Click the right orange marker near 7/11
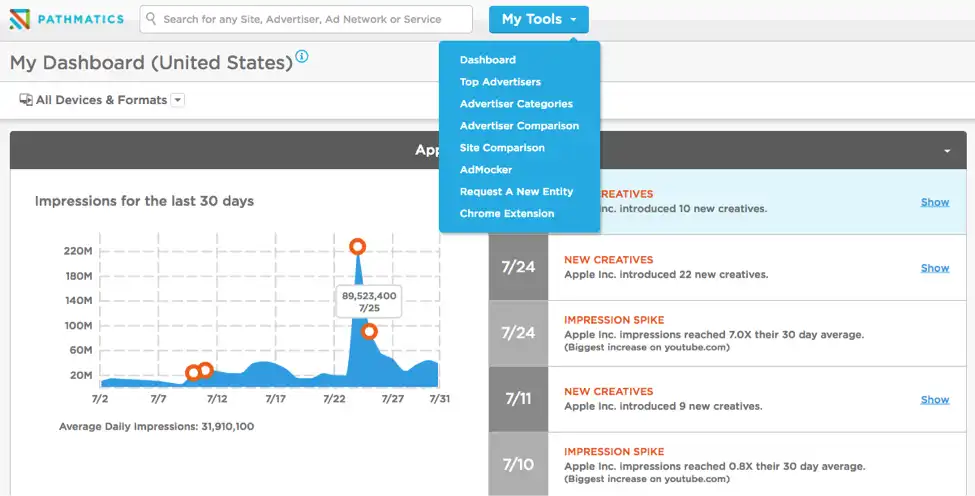975x496 pixels. coord(205,370)
